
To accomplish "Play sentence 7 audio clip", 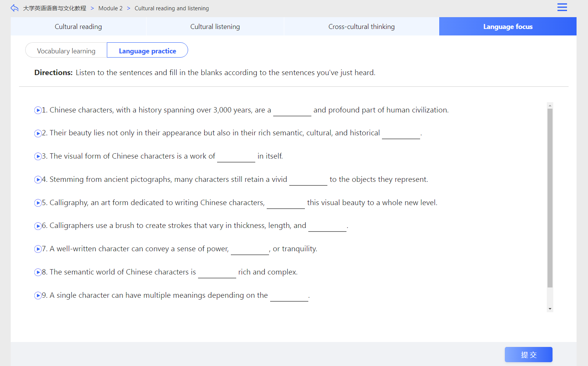I will (38, 249).
